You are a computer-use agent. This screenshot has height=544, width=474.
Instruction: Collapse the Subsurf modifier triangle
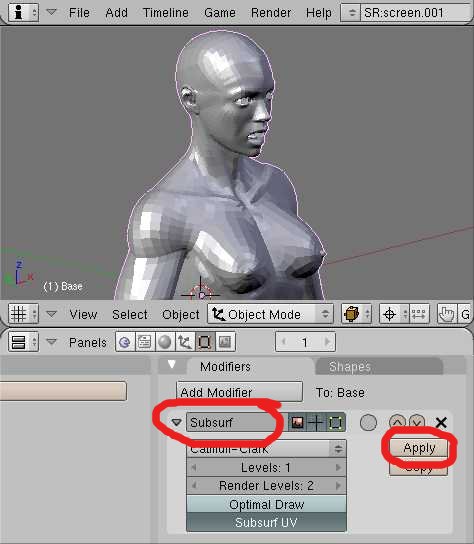[x=177, y=422]
